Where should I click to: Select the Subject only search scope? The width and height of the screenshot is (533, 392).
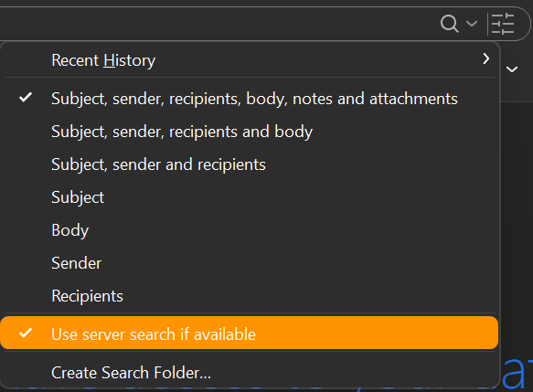click(x=250, y=197)
